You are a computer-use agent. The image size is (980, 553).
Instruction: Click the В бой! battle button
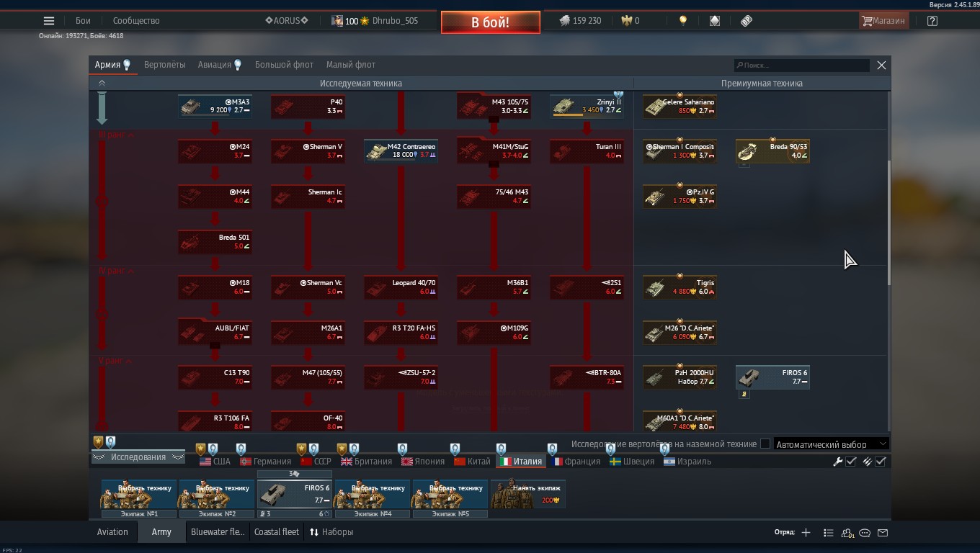tap(491, 22)
